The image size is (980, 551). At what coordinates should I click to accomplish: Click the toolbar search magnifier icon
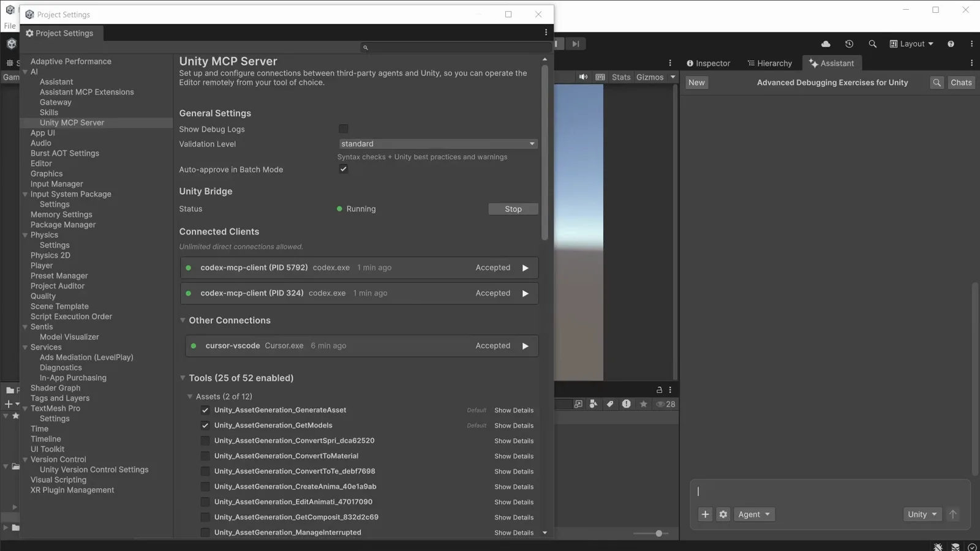point(873,44)
